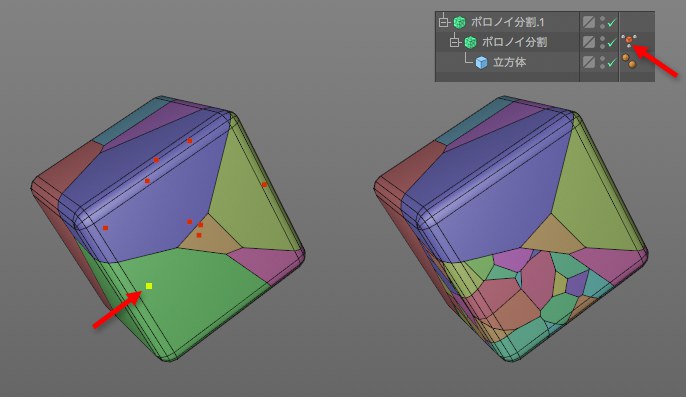Screen dimensions: 686x397
Task: Select the 立方体 object name
Action: tap(509, 62)
